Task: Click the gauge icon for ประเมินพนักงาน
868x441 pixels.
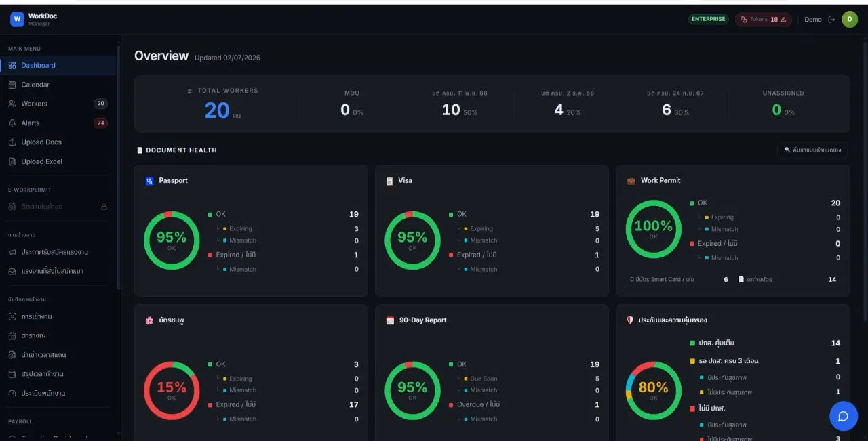Action: coord(12,393)
